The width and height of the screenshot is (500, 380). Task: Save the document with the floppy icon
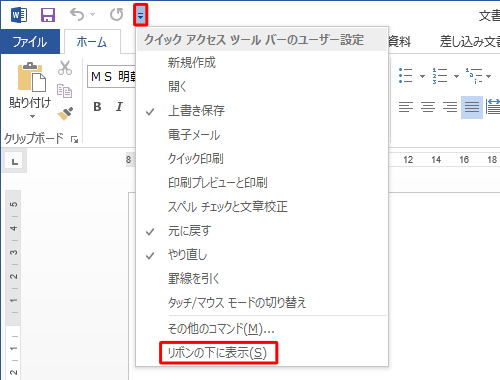(x=48, y=15)
